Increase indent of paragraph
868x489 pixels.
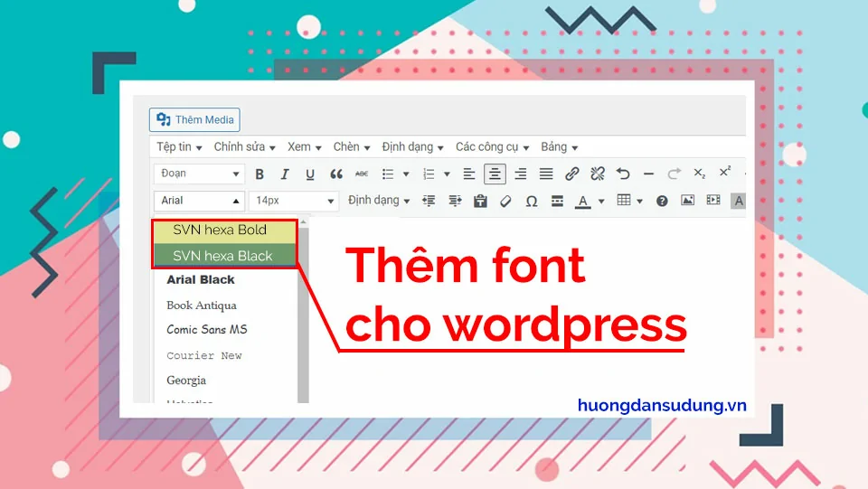click(x=455, y=201)
